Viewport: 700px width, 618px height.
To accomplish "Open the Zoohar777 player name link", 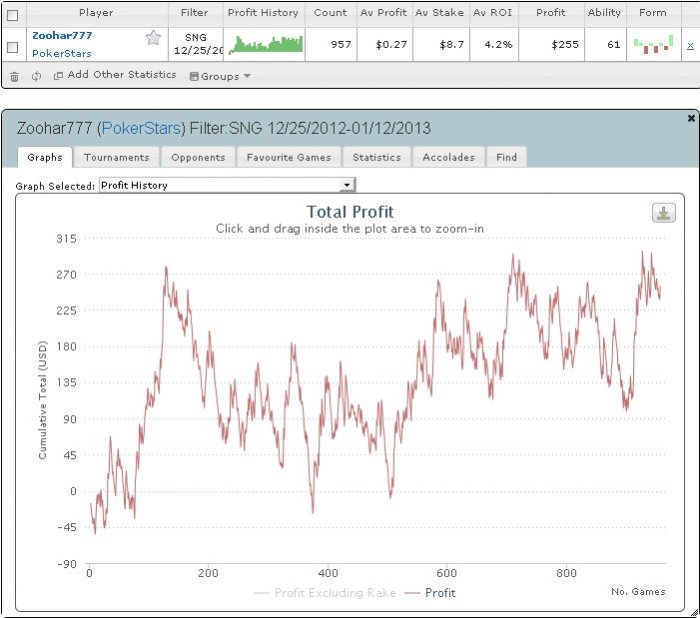I will tap(62, 35).
